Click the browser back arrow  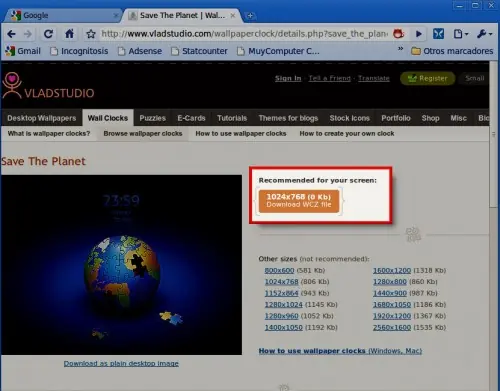11,34
